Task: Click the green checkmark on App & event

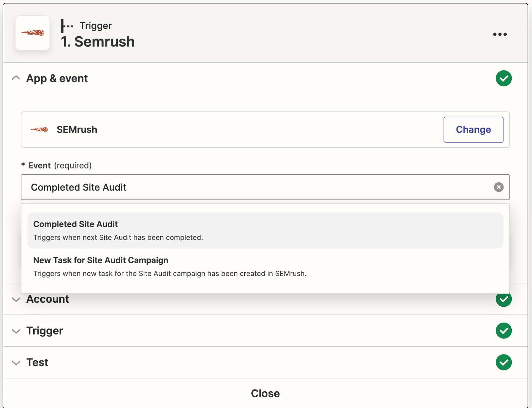Action: tap(504, 78)
